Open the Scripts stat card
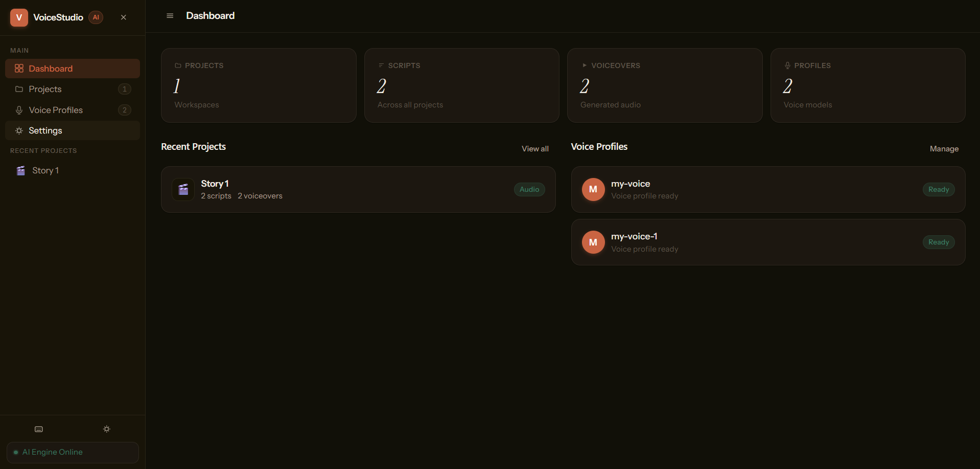Image resolution: width=980 pixels, height=469 pixels. [462, 85]
